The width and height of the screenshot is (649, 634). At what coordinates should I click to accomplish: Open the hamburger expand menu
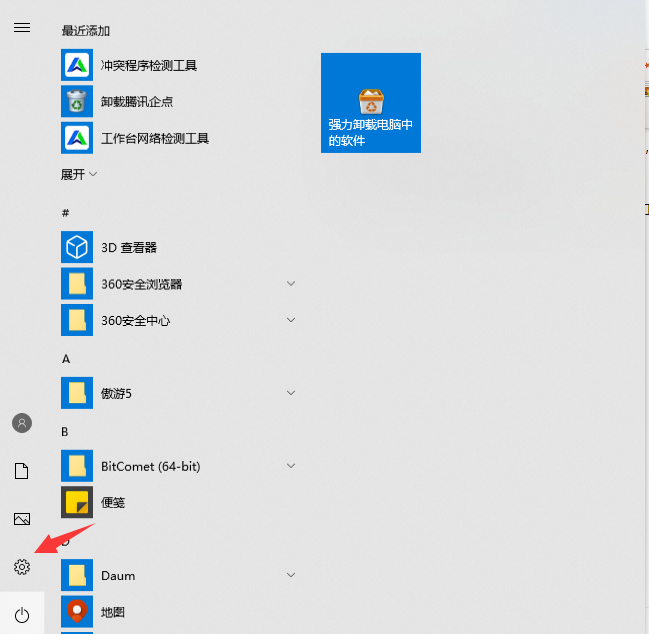click(22, 27)
